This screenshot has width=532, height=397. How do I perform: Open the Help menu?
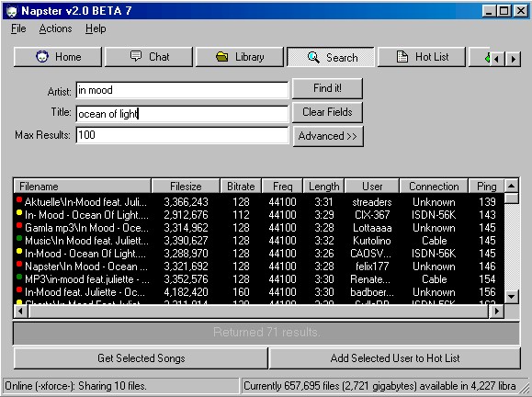[96, 28]
